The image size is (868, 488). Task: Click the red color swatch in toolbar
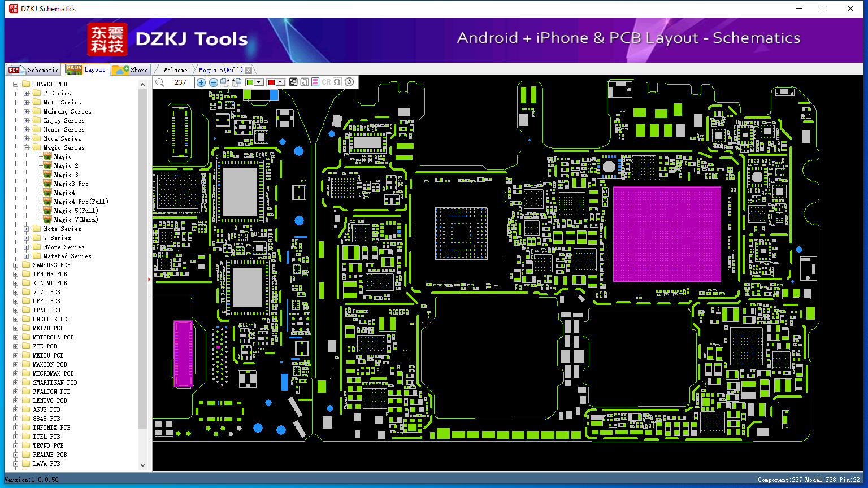(271, 82)
